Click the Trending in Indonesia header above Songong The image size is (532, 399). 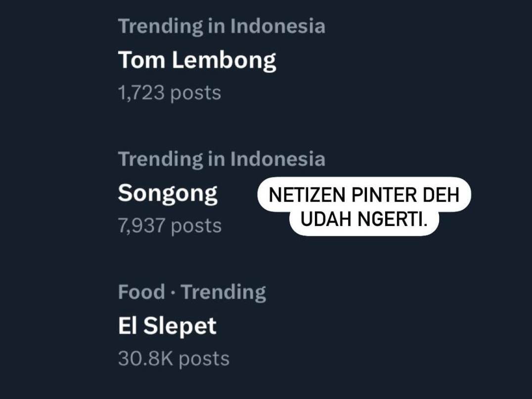coord(222,158)
